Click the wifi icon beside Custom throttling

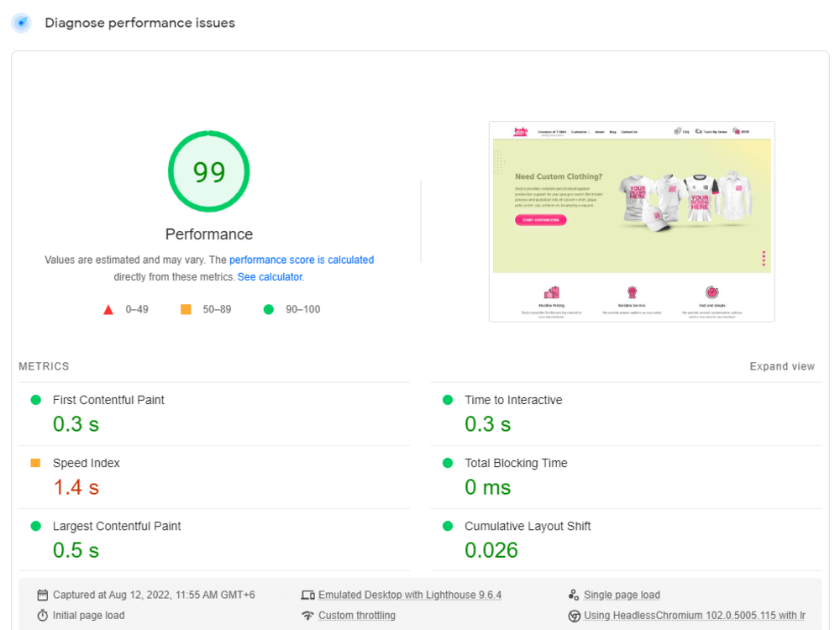point(307,616)
